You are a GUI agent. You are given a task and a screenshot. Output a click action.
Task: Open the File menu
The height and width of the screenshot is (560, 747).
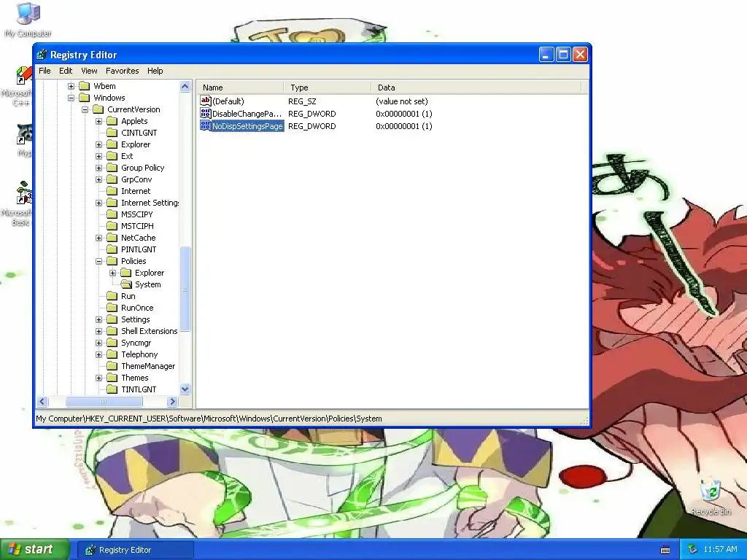point(44,71)
